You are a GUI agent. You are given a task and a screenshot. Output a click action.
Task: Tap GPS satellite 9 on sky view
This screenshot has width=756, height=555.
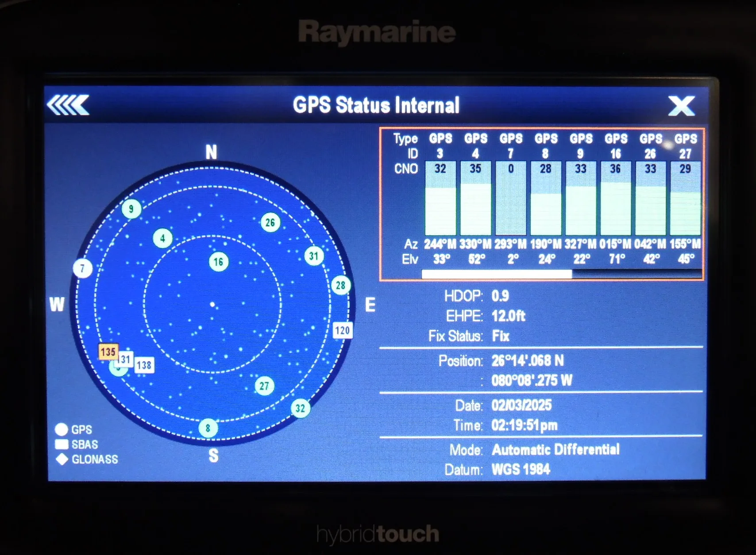pos(131,209)
